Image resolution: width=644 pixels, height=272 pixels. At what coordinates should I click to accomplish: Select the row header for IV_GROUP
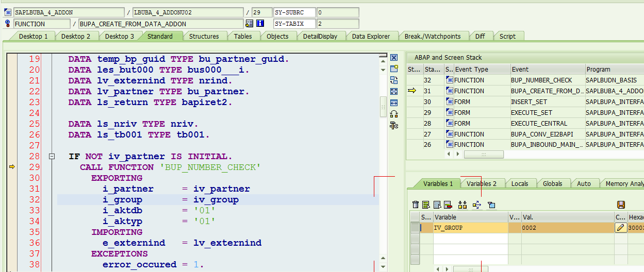[x=415, y=227]
